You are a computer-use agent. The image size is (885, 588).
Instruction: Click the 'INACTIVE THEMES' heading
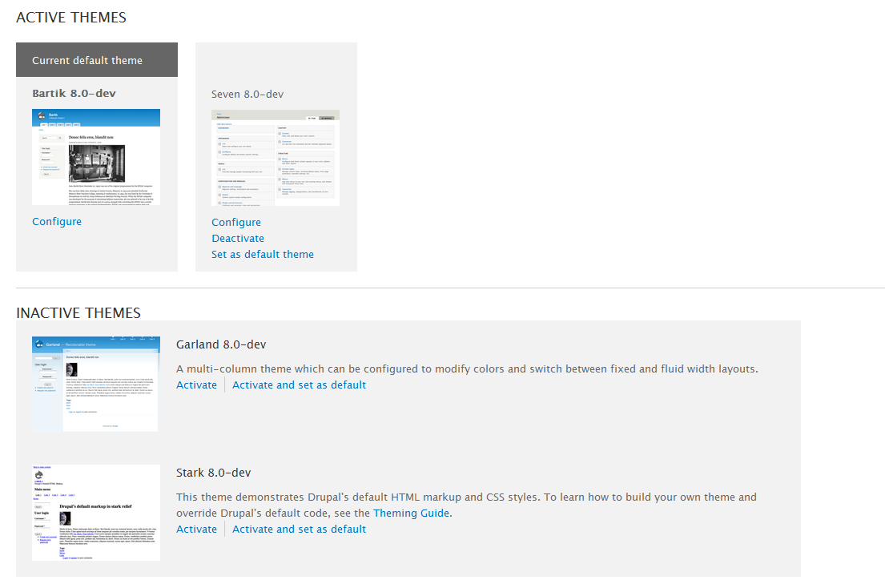click(78, 313)
